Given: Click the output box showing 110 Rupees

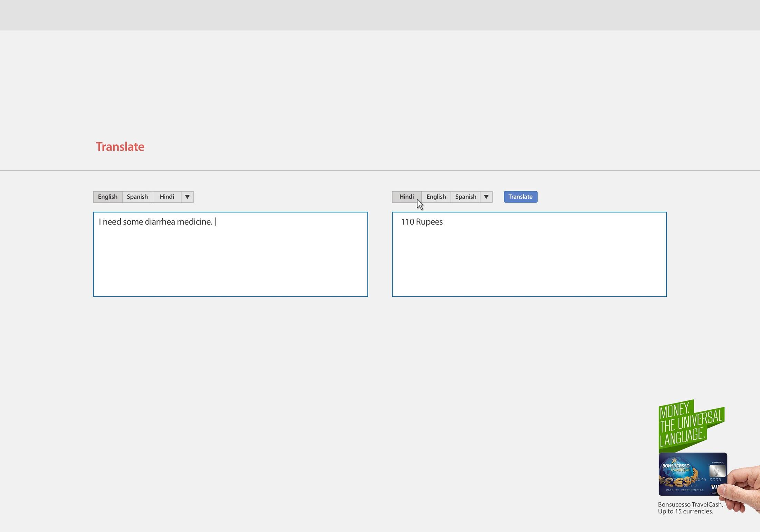Looking at the screenshot, I should [529, 254].
